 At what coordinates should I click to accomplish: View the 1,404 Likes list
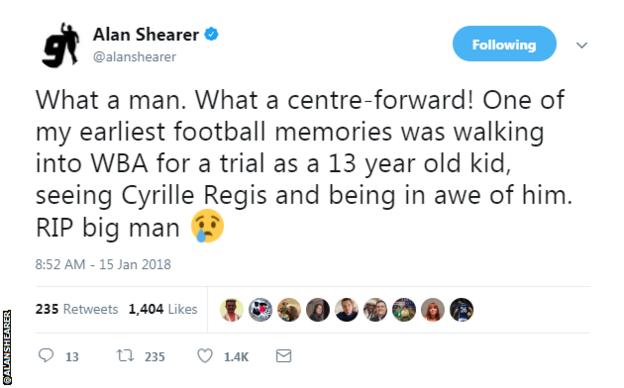[x=163, y=309]
